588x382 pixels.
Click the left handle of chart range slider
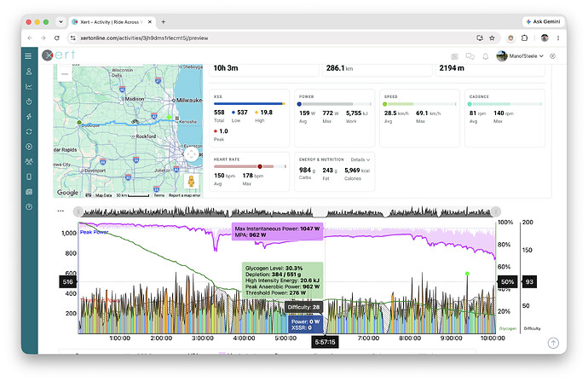point(78,211)
